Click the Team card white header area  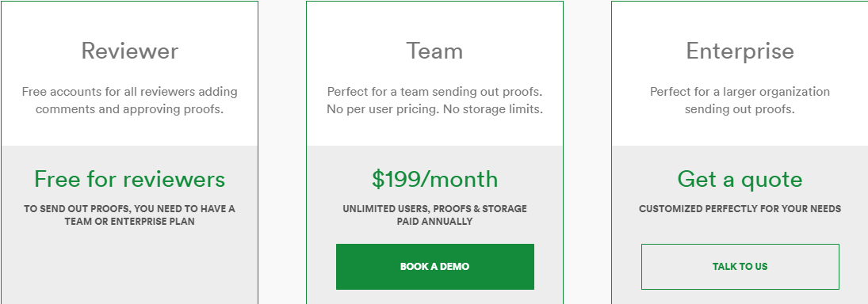tap(434, 74)
